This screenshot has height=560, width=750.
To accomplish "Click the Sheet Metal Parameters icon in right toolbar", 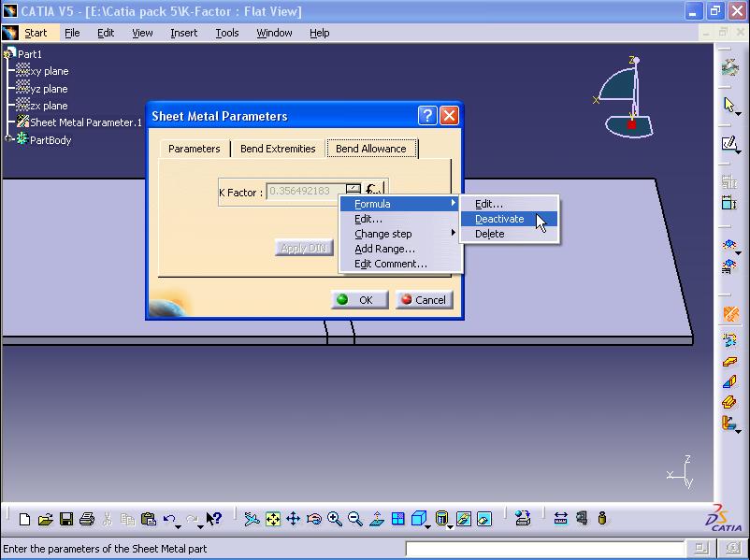I will (x=731, y=314).
